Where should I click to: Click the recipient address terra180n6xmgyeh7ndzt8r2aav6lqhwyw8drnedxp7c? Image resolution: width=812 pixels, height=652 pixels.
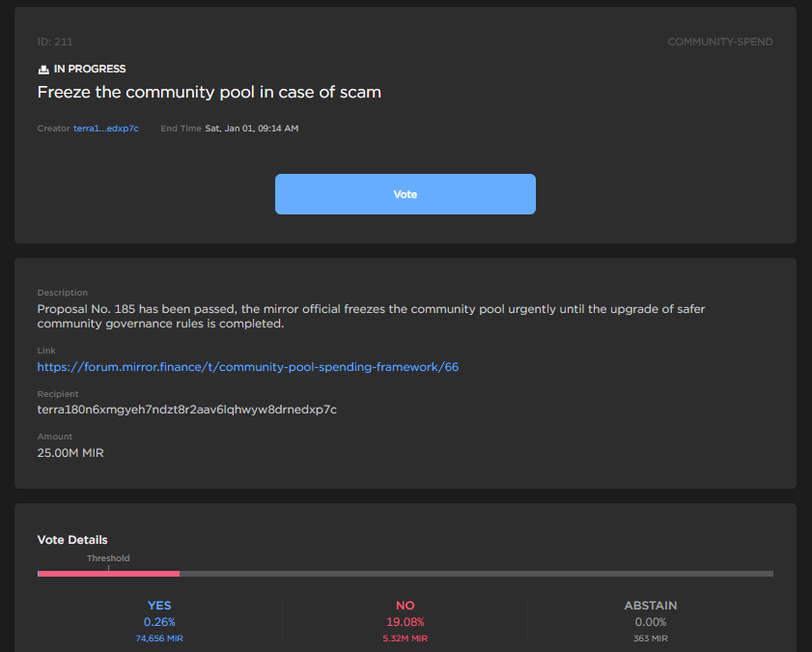[x=187, y=410]
